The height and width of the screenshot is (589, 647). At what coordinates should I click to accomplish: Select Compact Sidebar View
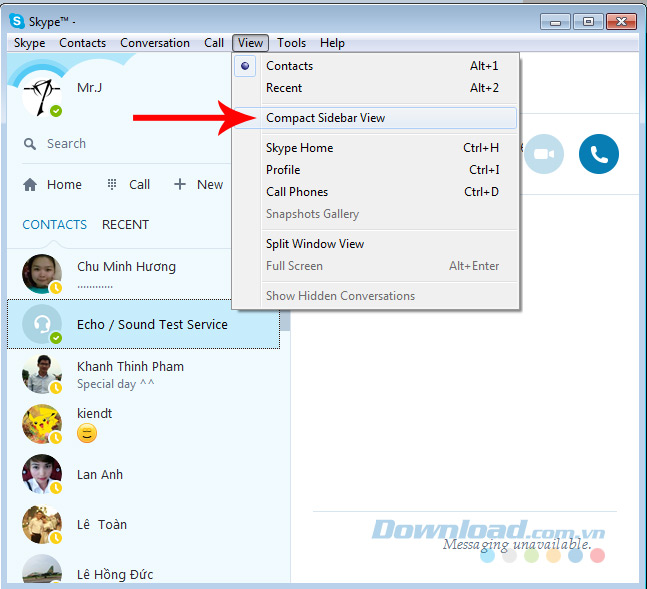(x=375, y=118)
